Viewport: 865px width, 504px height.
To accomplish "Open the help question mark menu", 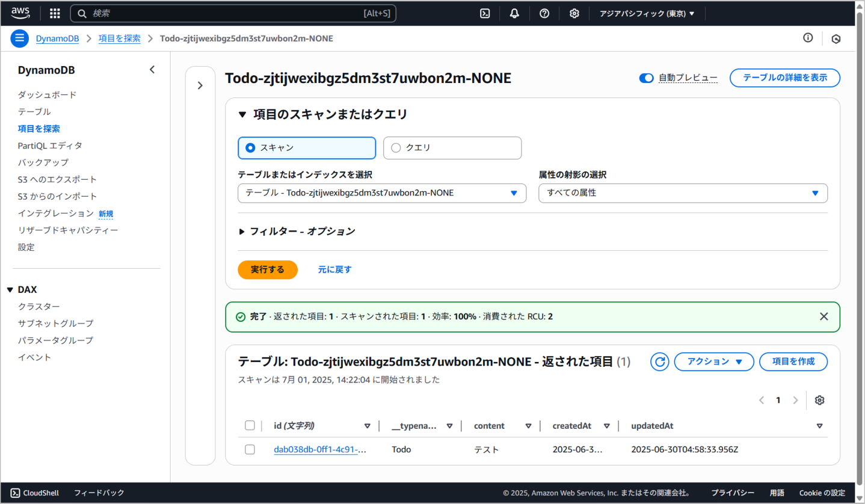I will 544,13.
